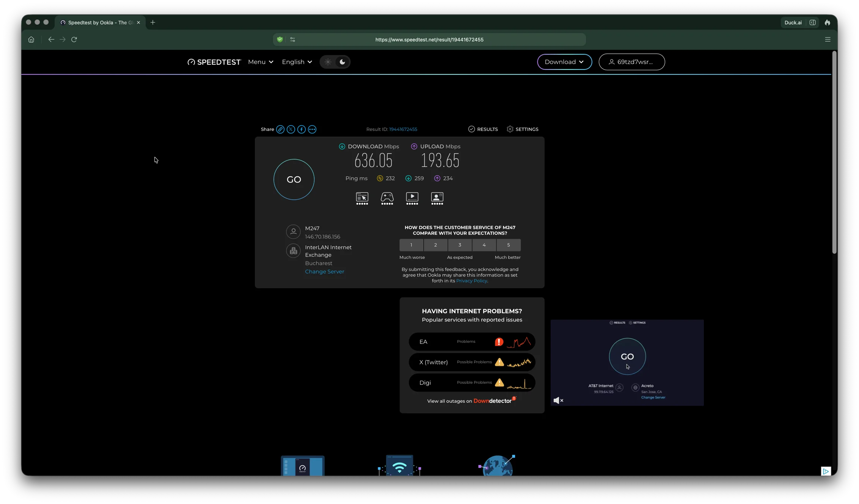
Task: Start test with the GO button
Action: pos(294,179)
